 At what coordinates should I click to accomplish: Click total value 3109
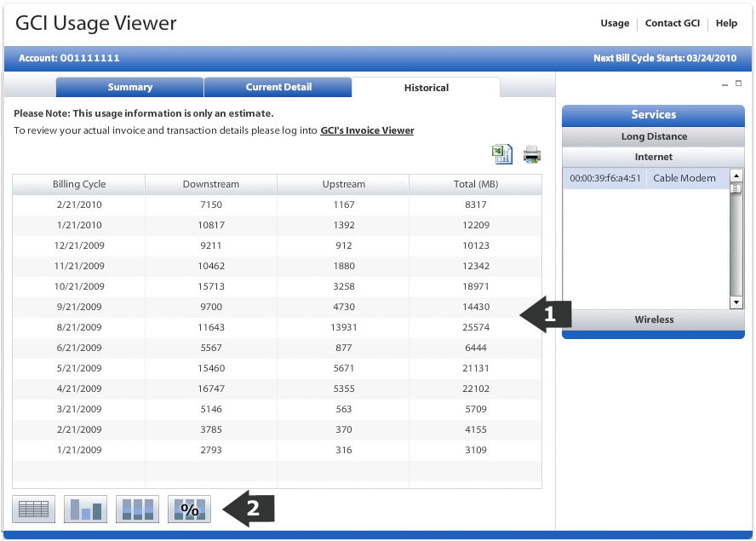pyautogui.click(x=475, y=450)
